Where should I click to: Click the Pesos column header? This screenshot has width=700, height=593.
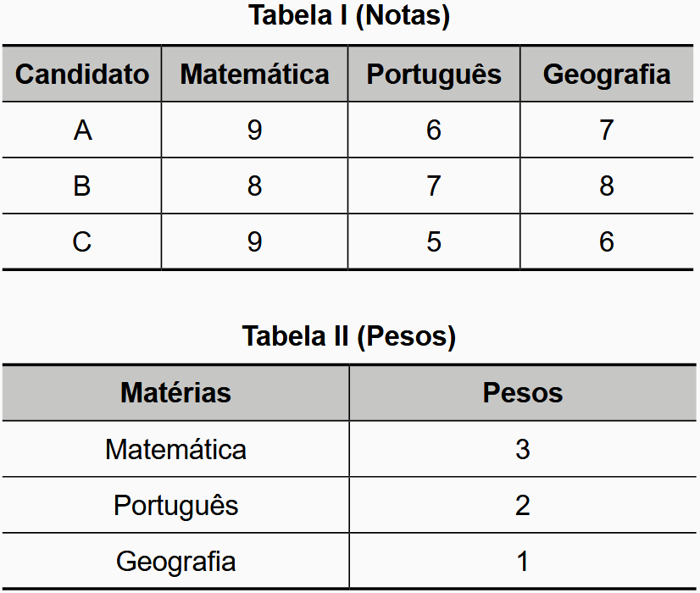(x=522, y=393)
